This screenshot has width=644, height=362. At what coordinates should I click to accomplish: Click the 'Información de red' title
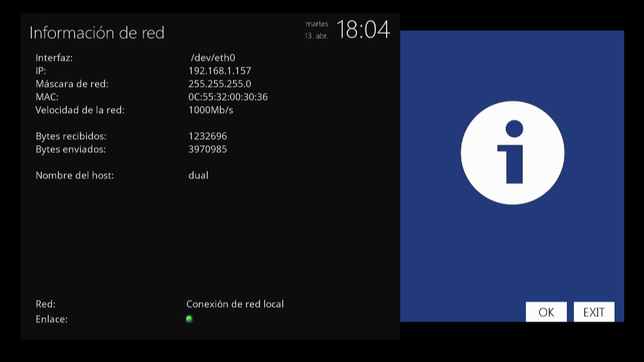click(x=97, y=33)
